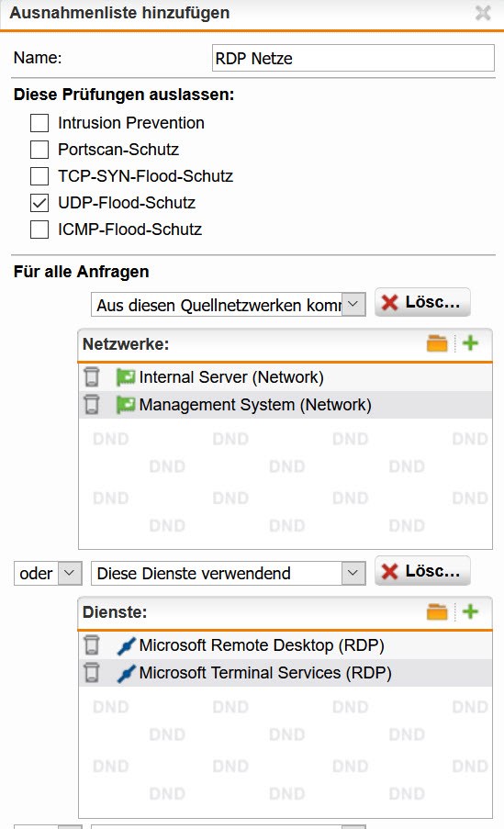The height and width of the screenshot is (829, 504).
Task: Click Lösc... button beside Quellnetzwerke condition
Action: (422, 302)
